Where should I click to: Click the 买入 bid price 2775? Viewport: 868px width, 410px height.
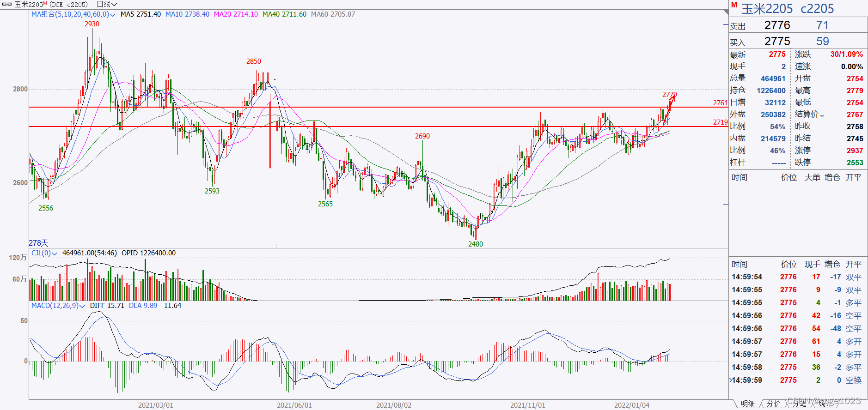777,41
